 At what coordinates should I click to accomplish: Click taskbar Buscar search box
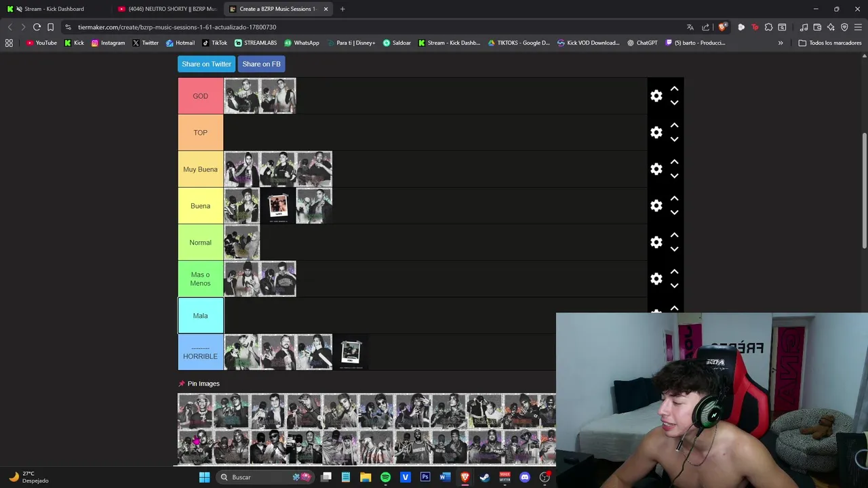[x=267, y=477]
